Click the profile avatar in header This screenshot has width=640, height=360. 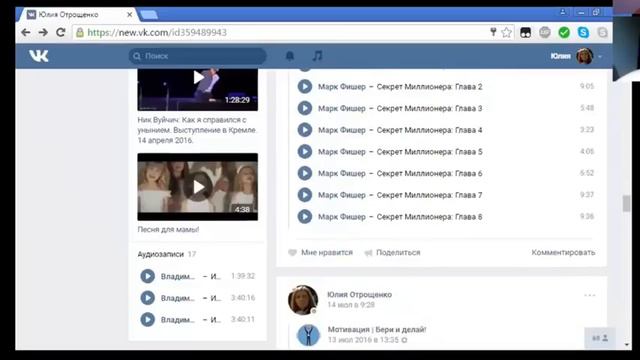(x=584, y=56)
